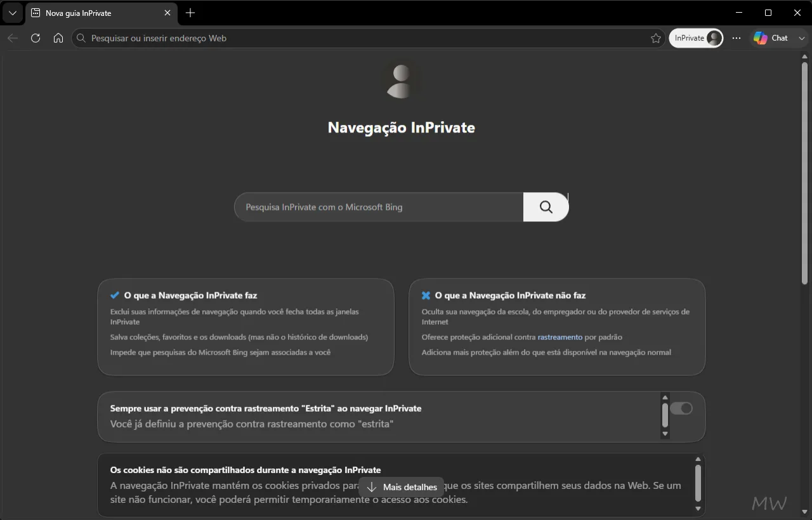Go to home page icon
Screen dimensions: 812x520
click(x=58, y=38)
